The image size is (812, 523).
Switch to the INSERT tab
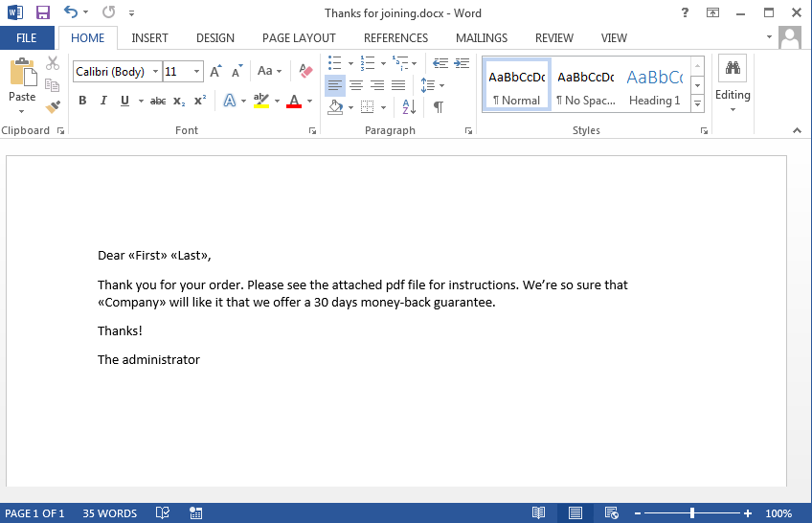click(149, 37)
